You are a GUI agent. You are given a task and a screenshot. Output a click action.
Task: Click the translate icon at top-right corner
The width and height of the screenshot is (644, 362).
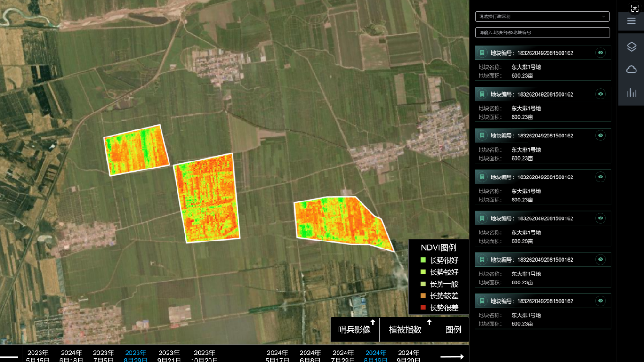634,8
